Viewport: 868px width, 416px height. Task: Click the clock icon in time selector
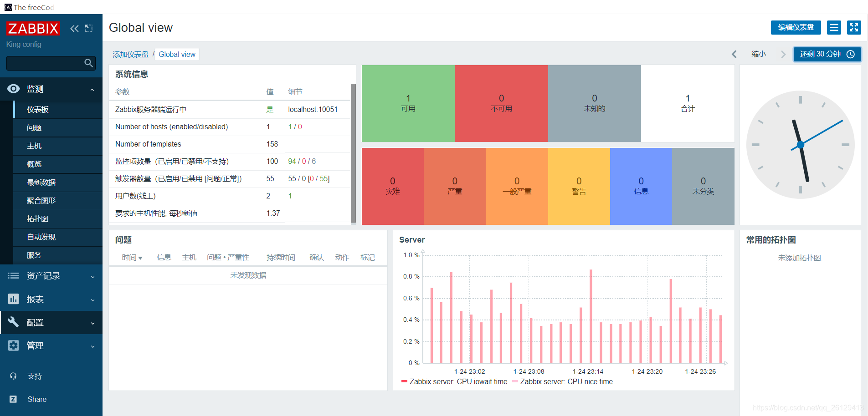(x=851, y=54)
